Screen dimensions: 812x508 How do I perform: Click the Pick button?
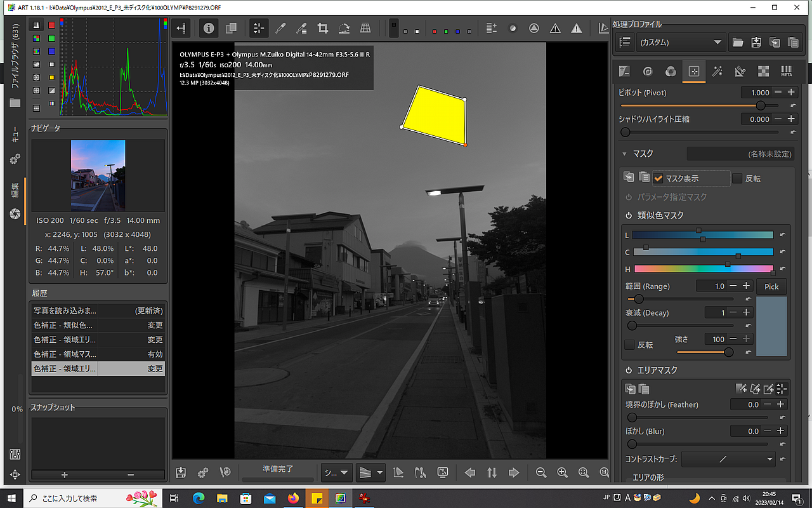(x=771, y=286)
